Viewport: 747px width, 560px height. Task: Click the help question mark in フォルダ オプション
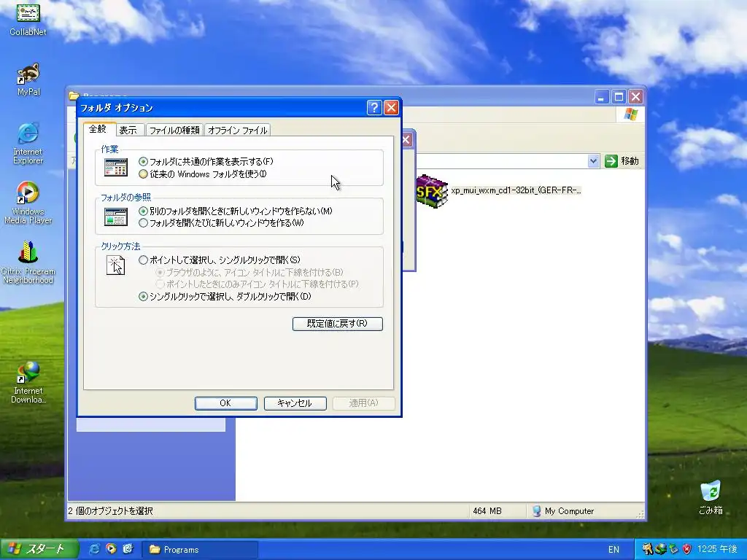pos(374,108)
